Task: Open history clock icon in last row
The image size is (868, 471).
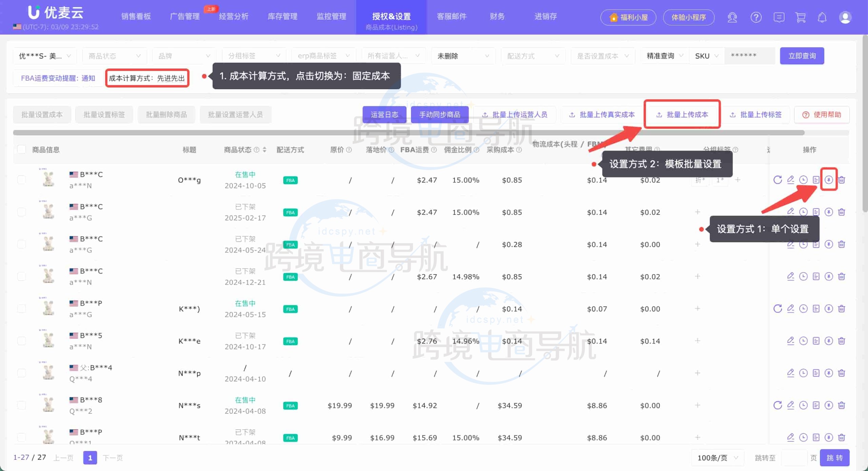Action: pos(803,437)
